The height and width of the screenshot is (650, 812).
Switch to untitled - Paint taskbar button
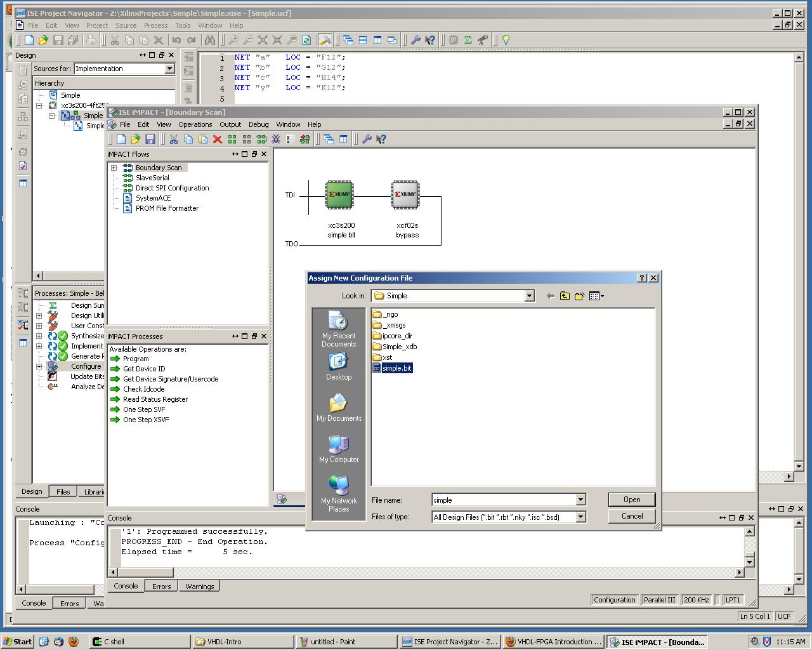[x=347, y=642]
